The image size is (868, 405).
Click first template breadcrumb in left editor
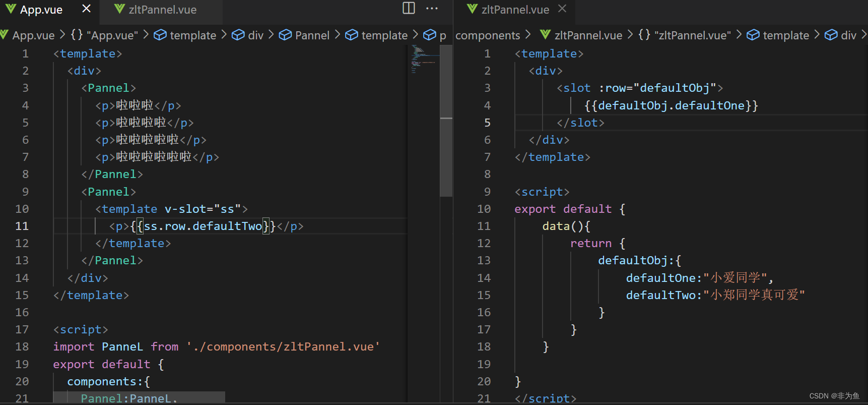pos(193,35)
